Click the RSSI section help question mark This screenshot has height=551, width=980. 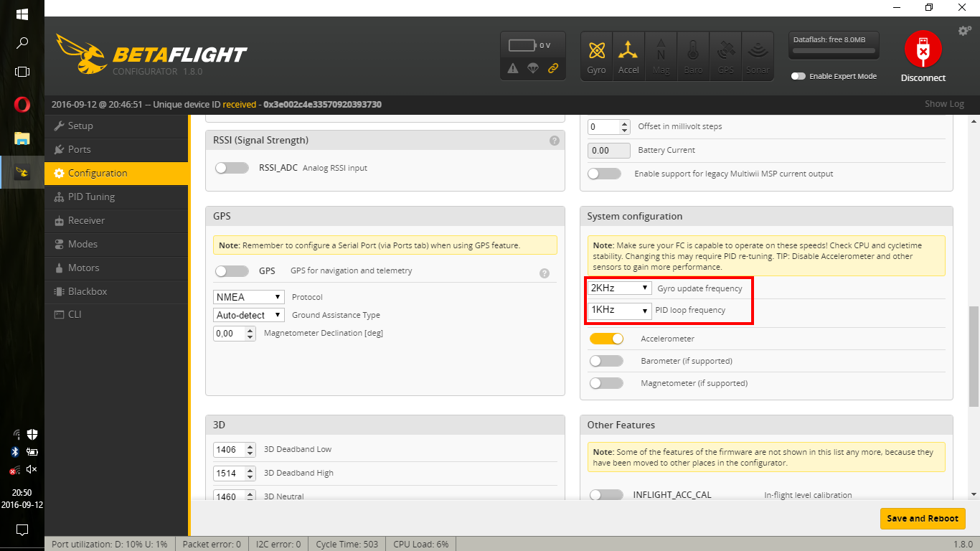(554, 141)
